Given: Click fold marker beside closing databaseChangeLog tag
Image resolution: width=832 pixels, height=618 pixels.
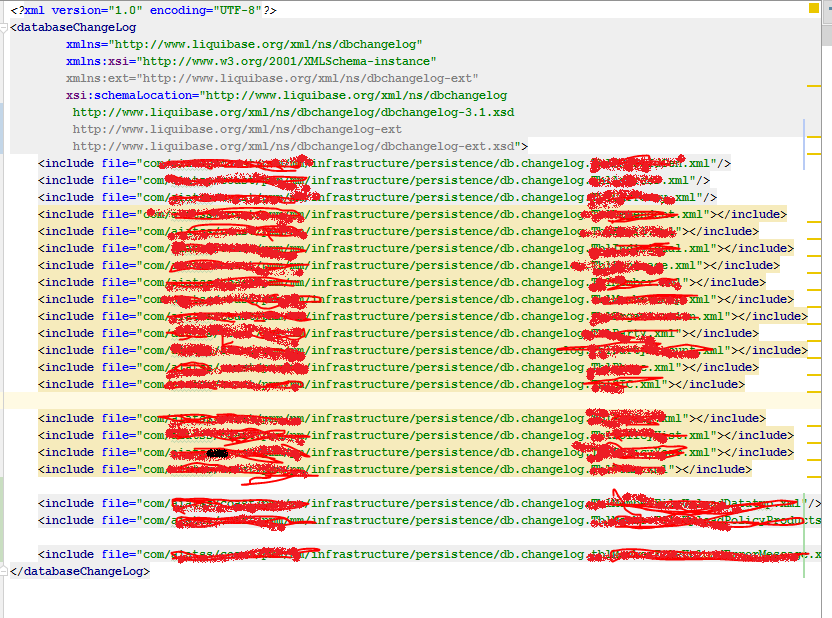Looking at the screenshot, I should (x=4, y=570).
